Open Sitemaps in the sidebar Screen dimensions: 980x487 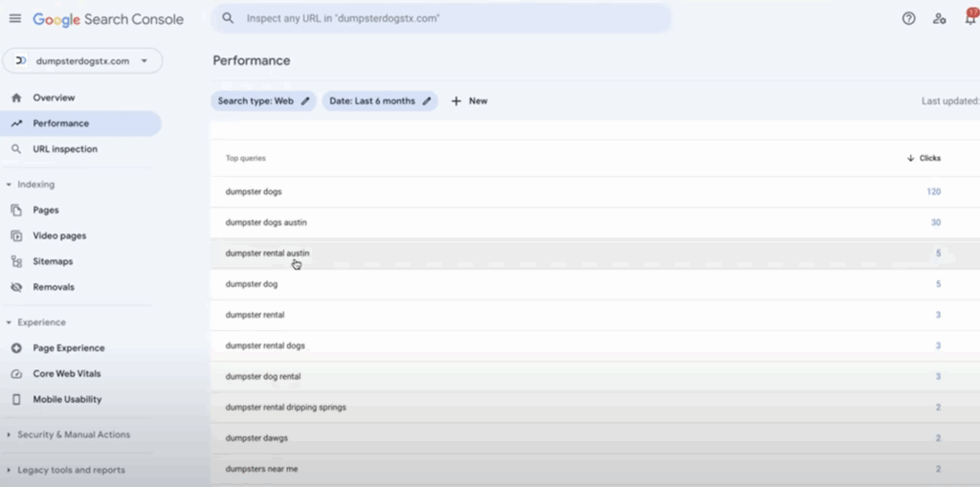pos(53,261)
